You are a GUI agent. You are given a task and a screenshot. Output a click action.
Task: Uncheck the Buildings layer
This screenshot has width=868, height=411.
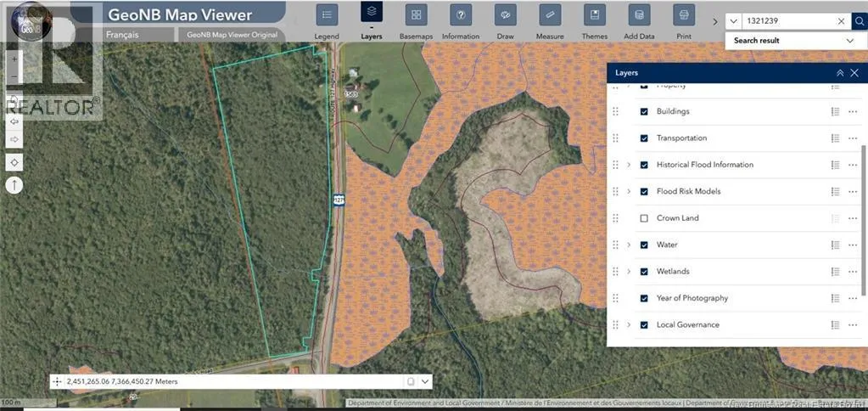pyautogui.click(x=644, y=111)
